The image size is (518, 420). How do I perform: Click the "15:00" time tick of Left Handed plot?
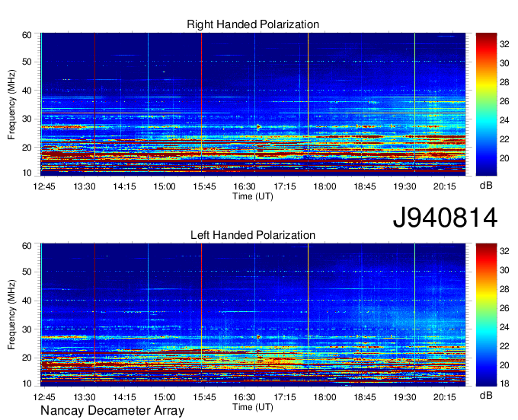coord(165,397)
